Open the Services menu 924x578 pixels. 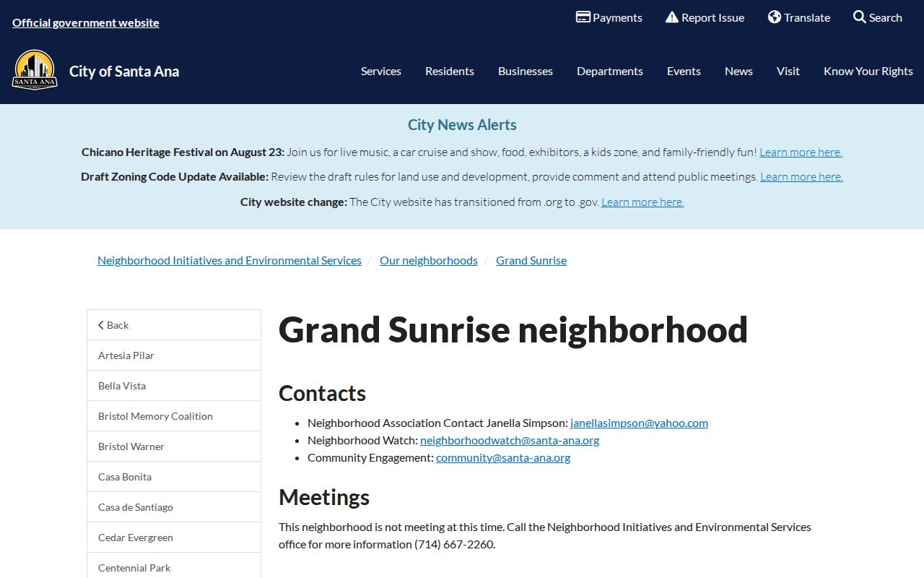click(381, 71)
